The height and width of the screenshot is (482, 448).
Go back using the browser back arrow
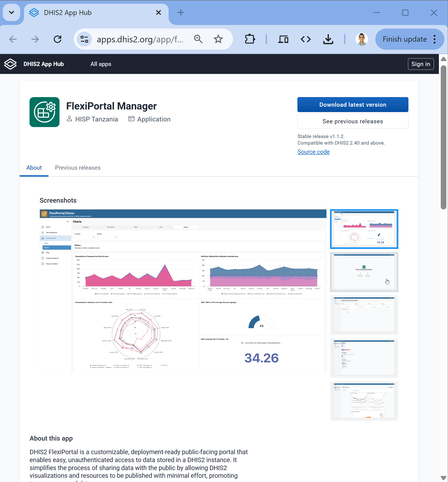pyautogui.click(x=13, y=39)
